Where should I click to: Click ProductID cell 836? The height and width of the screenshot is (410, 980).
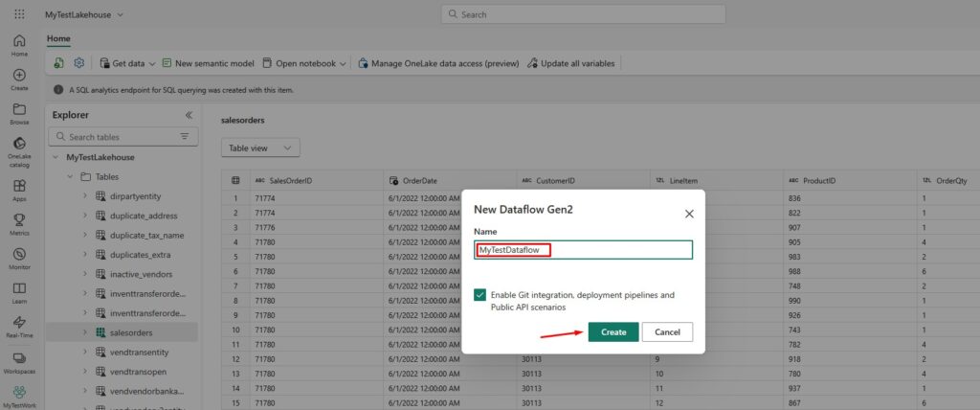(x=850, y=198)
